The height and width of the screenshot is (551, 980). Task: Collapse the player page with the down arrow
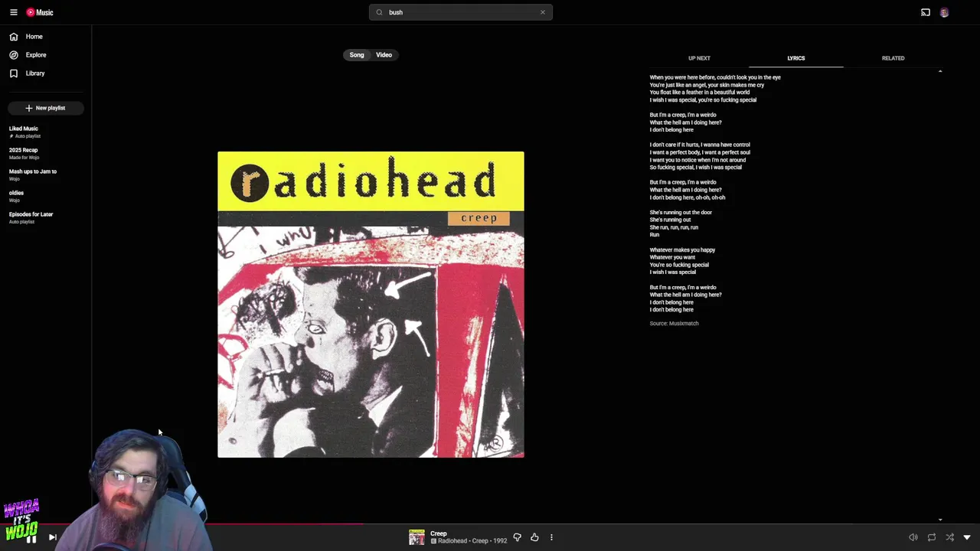[967, 537]
